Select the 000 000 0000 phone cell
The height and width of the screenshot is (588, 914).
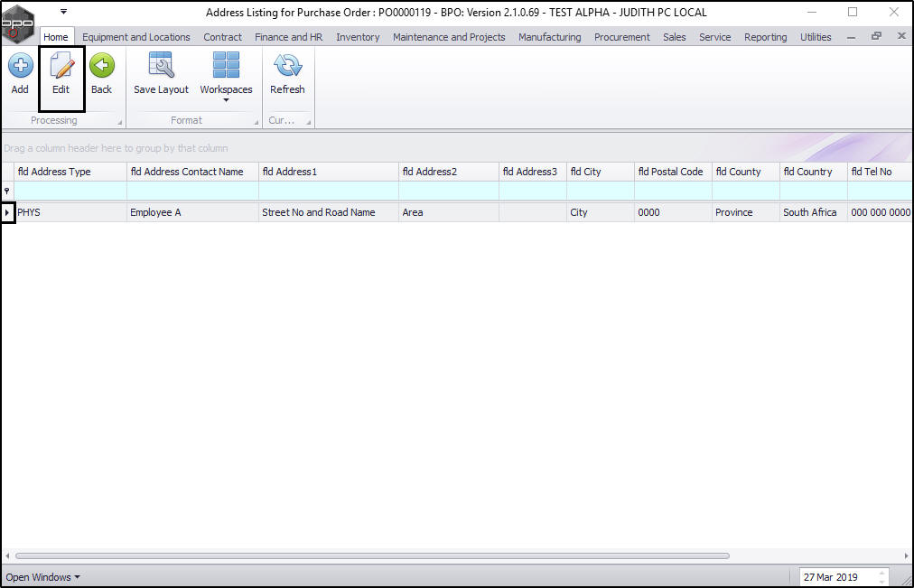pyautogui.click(x=880, y=212)
